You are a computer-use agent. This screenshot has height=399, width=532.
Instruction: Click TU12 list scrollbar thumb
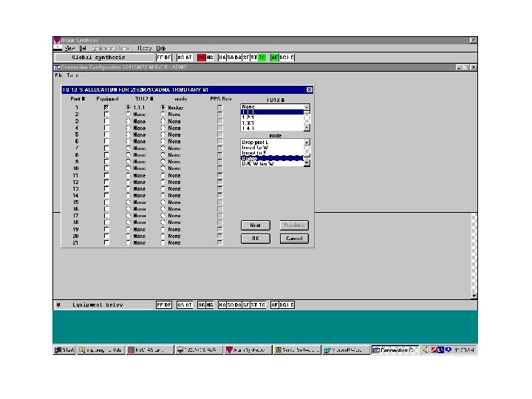point(307,112)
